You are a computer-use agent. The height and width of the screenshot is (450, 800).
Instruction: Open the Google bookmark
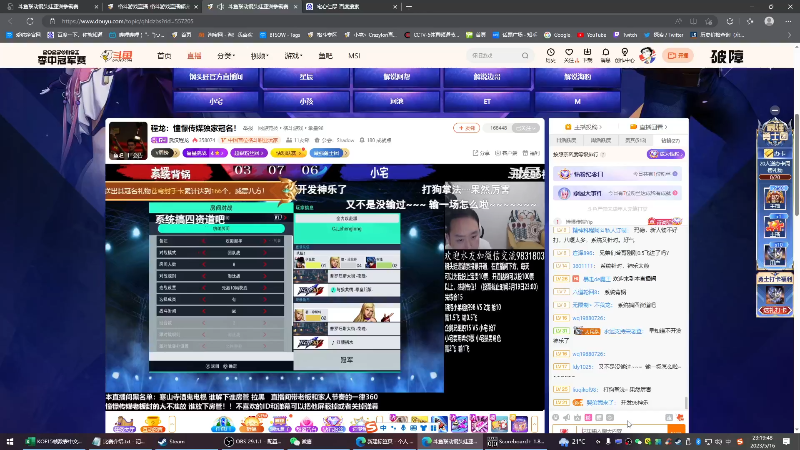tap(557, 35)
